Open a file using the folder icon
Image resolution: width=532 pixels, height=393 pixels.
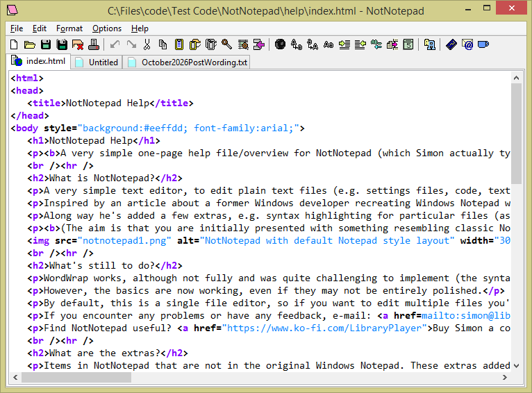(x=30, y=44)
